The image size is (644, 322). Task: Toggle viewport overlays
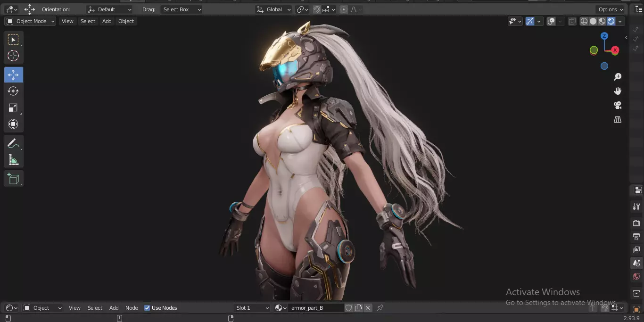coord(551,21)
